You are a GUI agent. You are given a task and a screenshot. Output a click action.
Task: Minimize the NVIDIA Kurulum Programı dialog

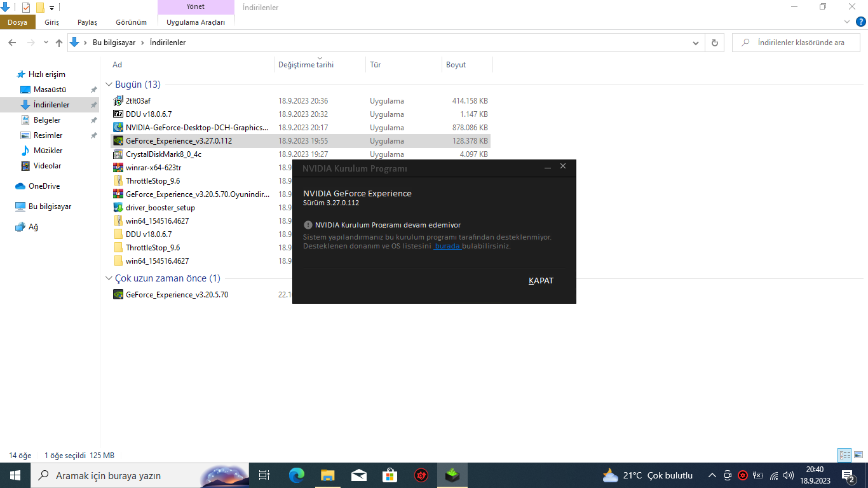click(x=548, y=166)
